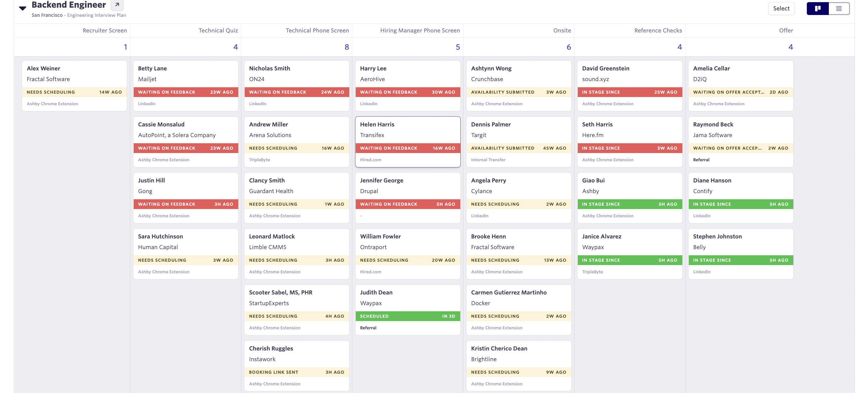Open Judith Dean candidate card
Viewport: 868px width, 393px height.
(408, 310)
